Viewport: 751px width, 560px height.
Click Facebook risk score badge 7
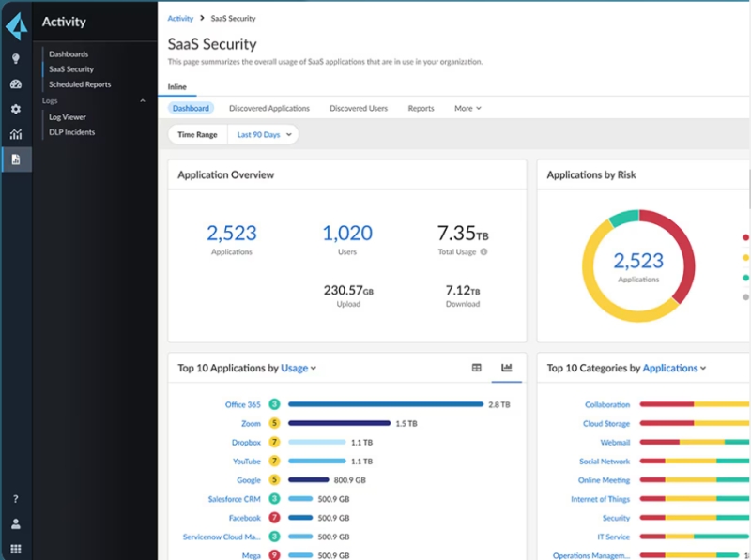click(274, 518)
